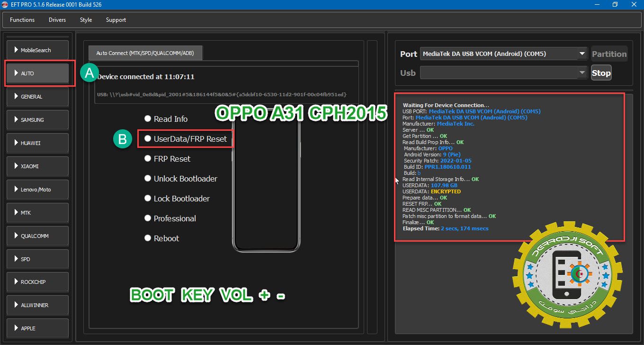Open the ALLWINNER sidebar section

(x=38, y=305)
